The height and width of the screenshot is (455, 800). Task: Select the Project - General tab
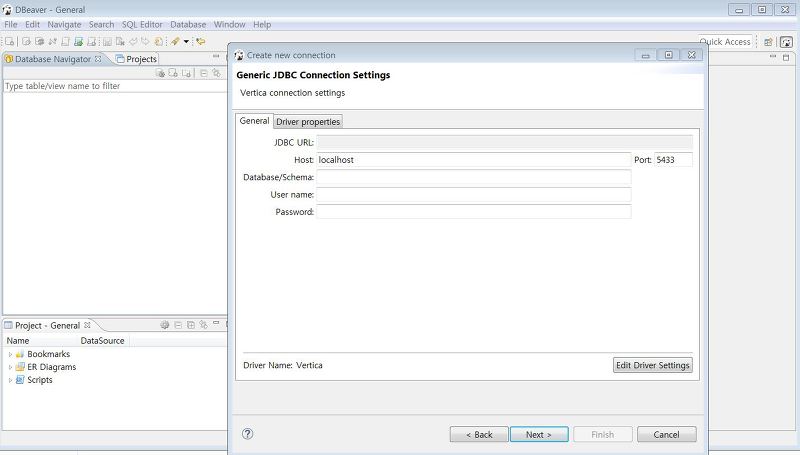point(47,325)
